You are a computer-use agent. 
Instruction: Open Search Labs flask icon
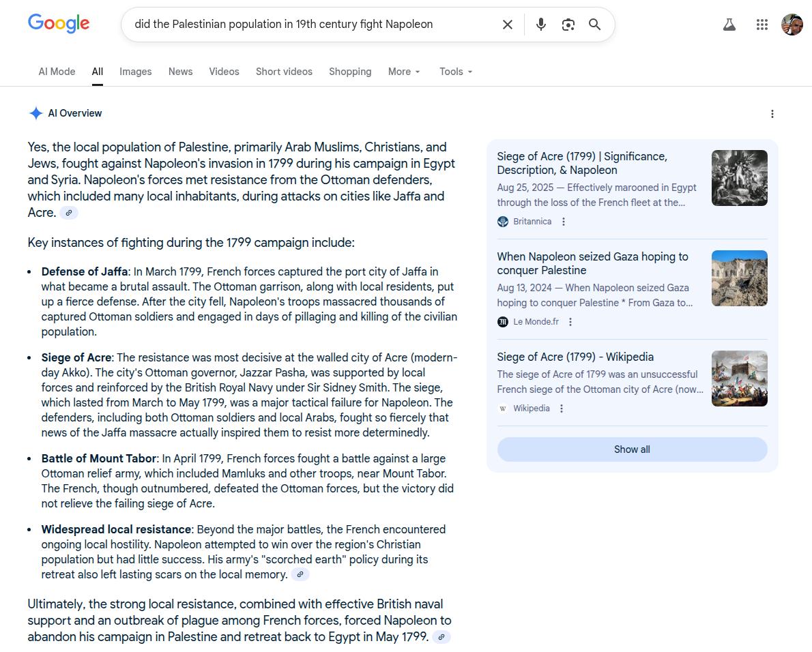pyautogui.click(x=729, y=25)
